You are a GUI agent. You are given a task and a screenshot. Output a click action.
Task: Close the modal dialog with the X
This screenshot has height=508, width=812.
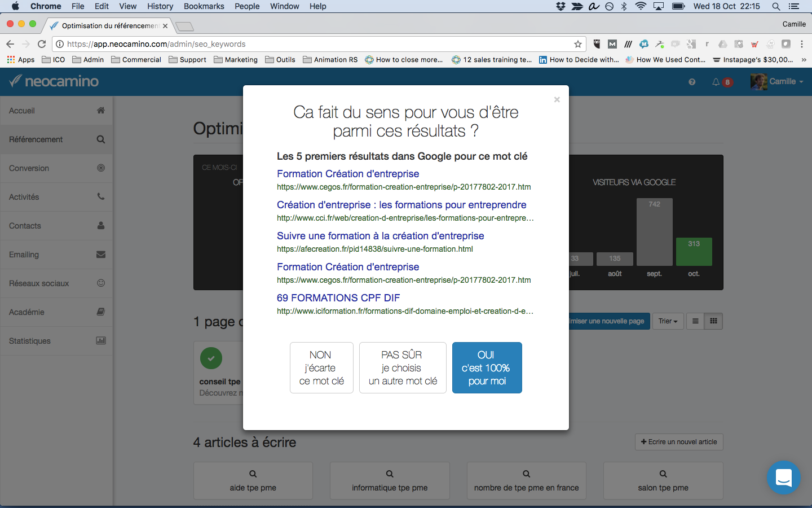point(557,100)
